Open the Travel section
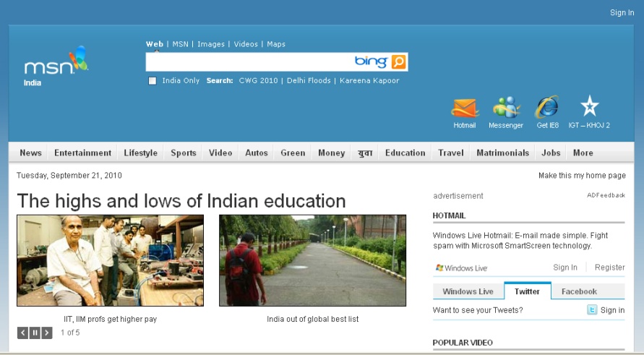The image size is (644, 355). 450,153
